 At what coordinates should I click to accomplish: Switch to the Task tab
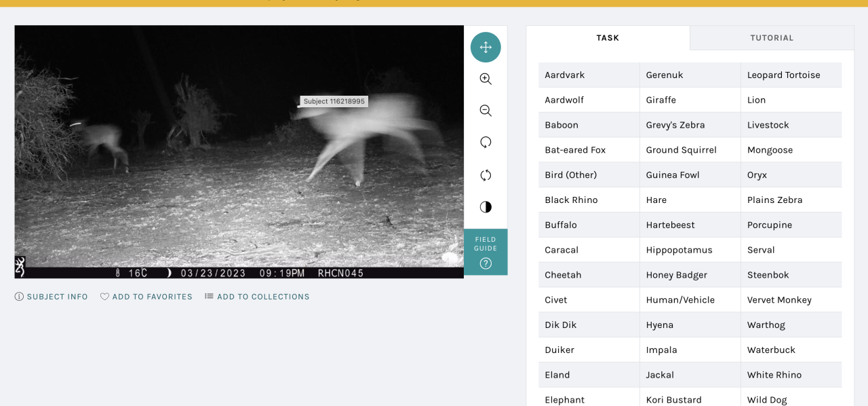coord(608,38)
